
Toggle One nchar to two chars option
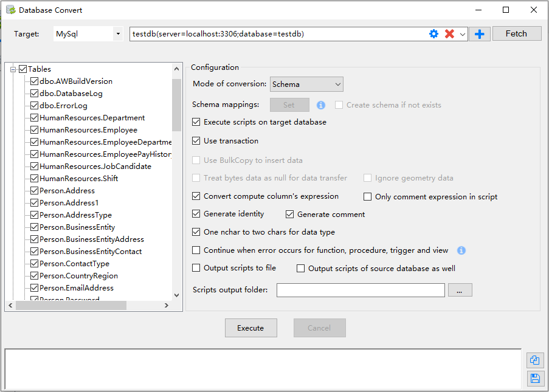coord(196,232)
